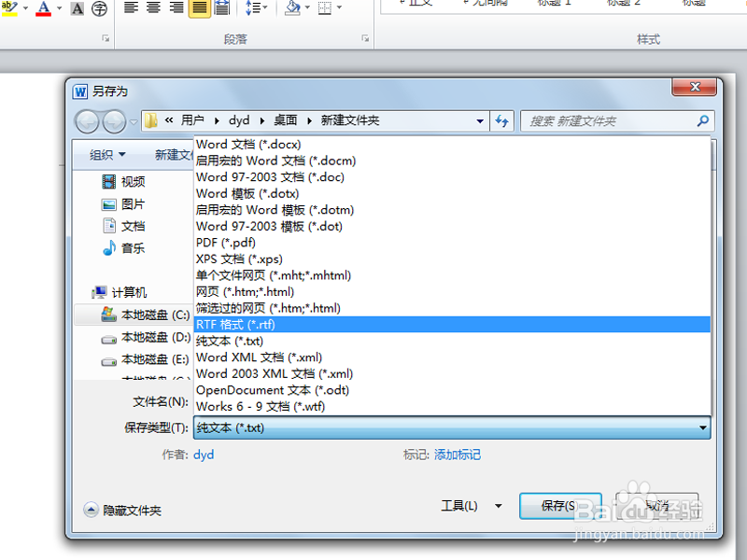Toggle the justify alignment button
747x560 pixels.
(199, 8)
